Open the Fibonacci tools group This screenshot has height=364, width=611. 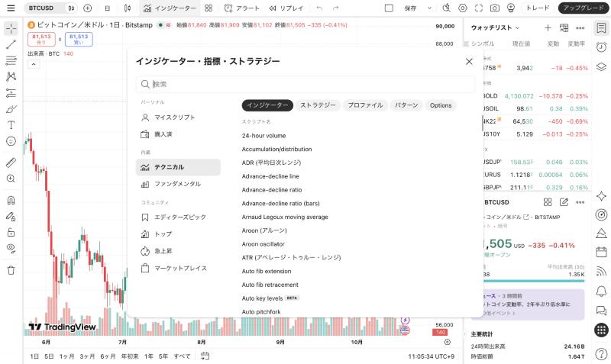[11, 60]
